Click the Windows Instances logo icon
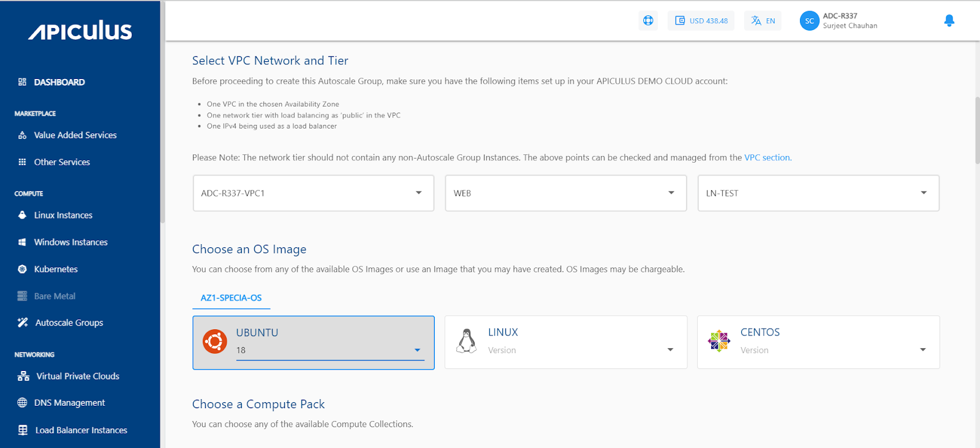The width and height of the screenshot is (980, 448). click(22, 242)
